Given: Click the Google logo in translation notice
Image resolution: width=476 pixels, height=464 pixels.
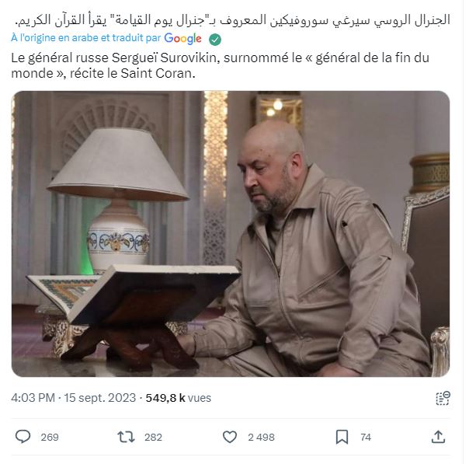Looking at the screenshot, I should tap(182, 39).
